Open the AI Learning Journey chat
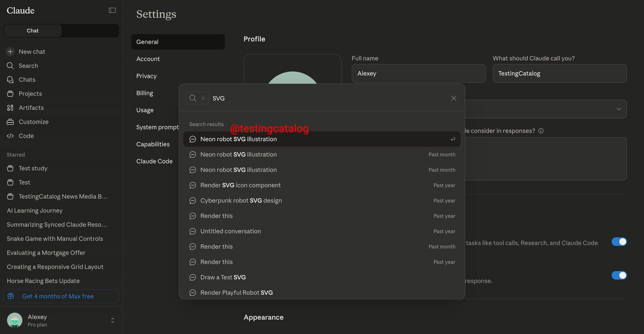Viewport: 644px width, 334px height. [x=61, y=211]
